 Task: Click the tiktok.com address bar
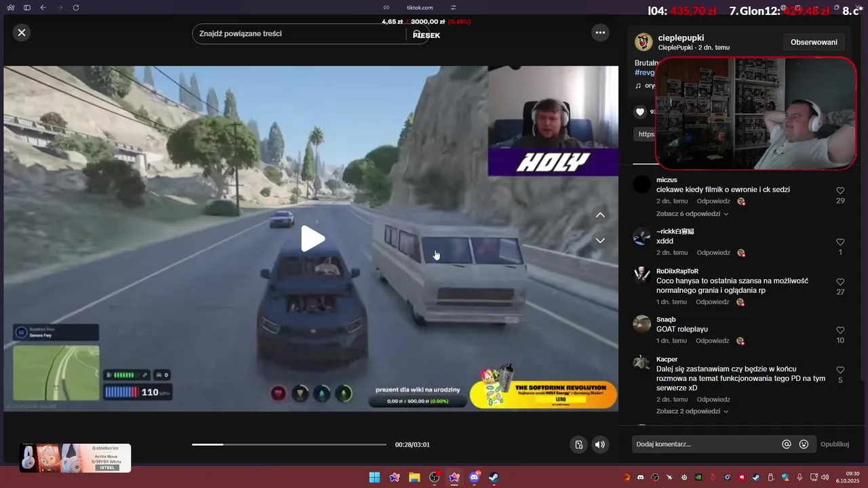click(x=420, y=7)
